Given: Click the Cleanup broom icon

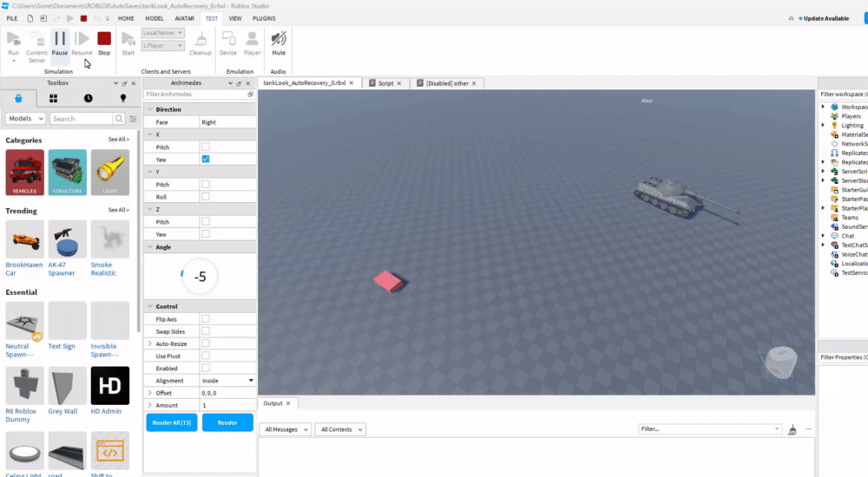Looking at the screenshot, I should [x=201, y=39].
